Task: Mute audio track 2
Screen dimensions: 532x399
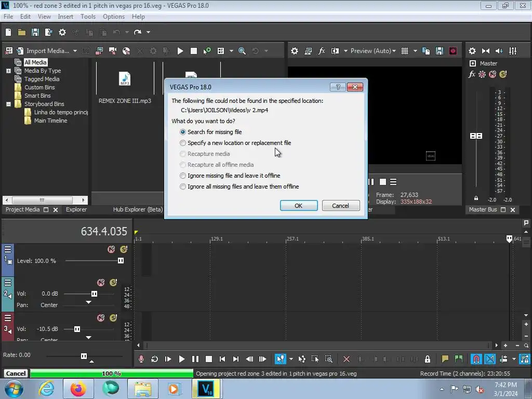Action: [x=101, y=283]
